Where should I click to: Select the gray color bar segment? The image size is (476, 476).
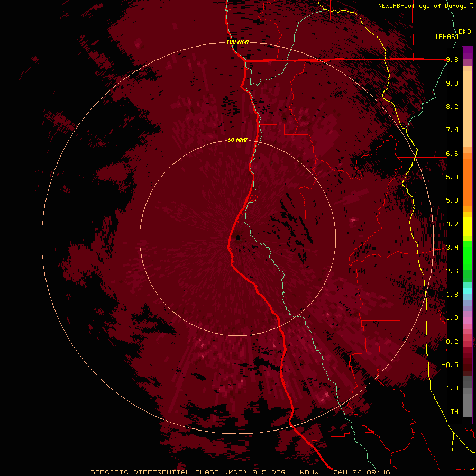[467, 397]
